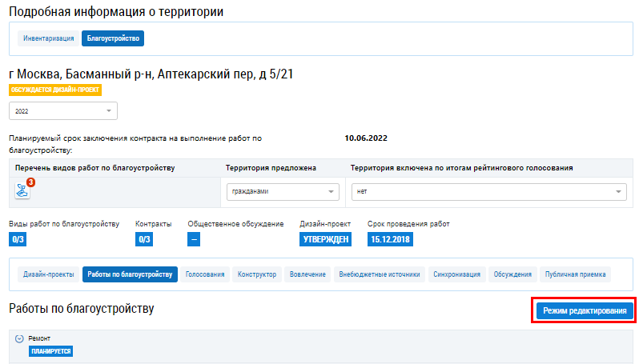
Task: Switch to the Вовлечение tab
Action: click(307, 274)
